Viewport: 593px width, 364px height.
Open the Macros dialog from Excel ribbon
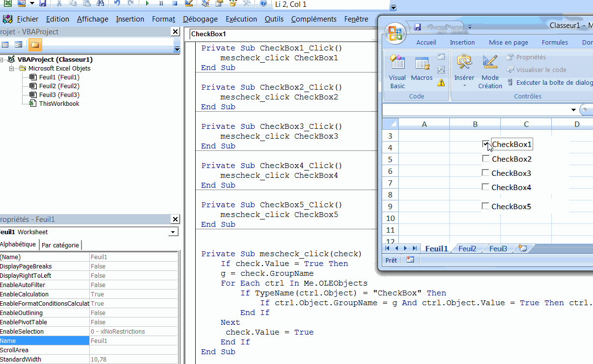tap(422, 69)
